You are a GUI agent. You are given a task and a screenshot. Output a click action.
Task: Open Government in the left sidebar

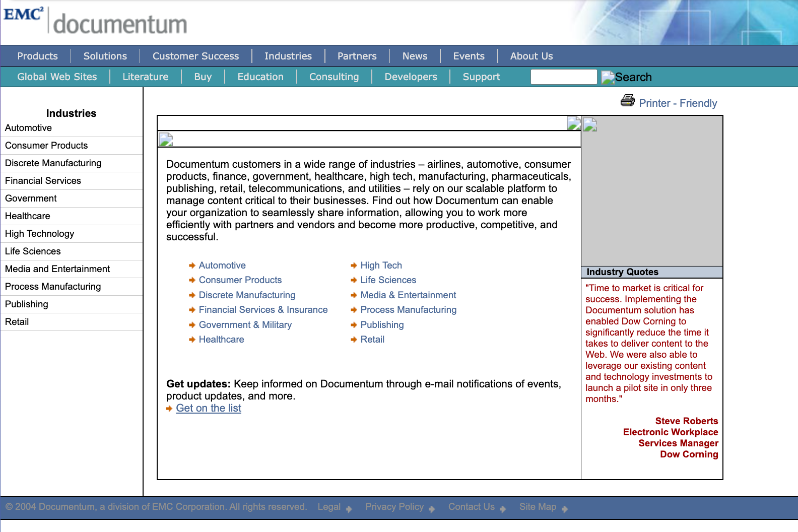coord(31,198)
